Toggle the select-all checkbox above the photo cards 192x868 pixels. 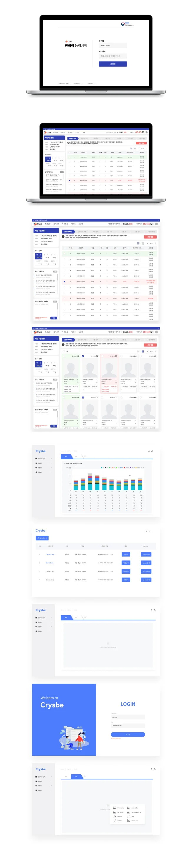(x=63, y=352)
